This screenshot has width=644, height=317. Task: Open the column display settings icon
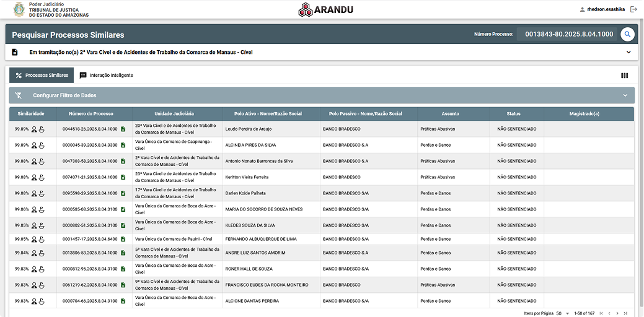[624, 76]
